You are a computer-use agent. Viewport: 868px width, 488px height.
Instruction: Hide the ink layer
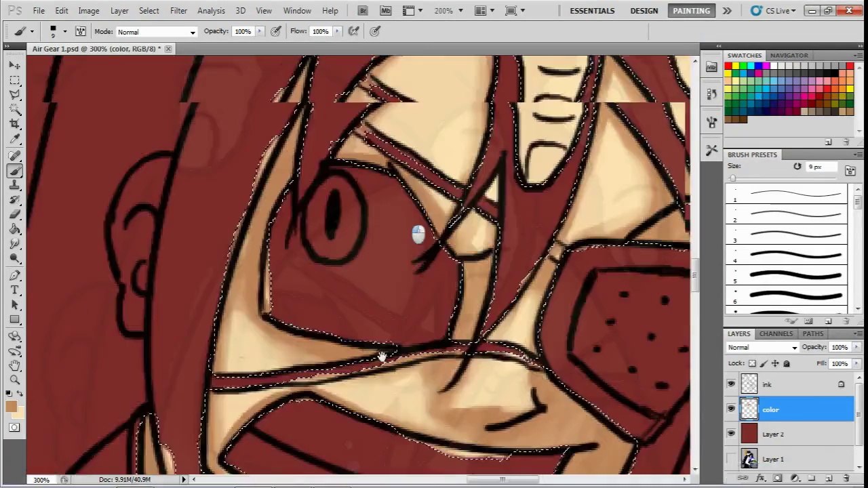pyautogui.click(x=731, y=384)
